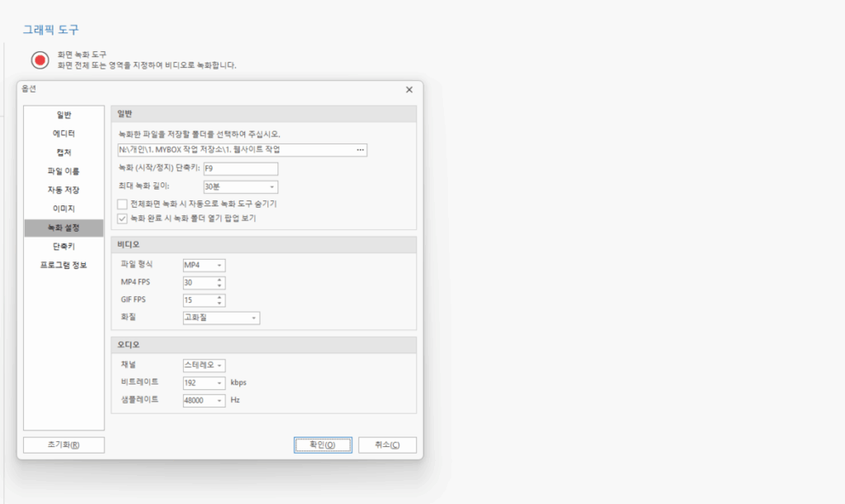Click the 초기화 reset button
The width and height of the screenshot is (845, 504).
coord(64,445)
